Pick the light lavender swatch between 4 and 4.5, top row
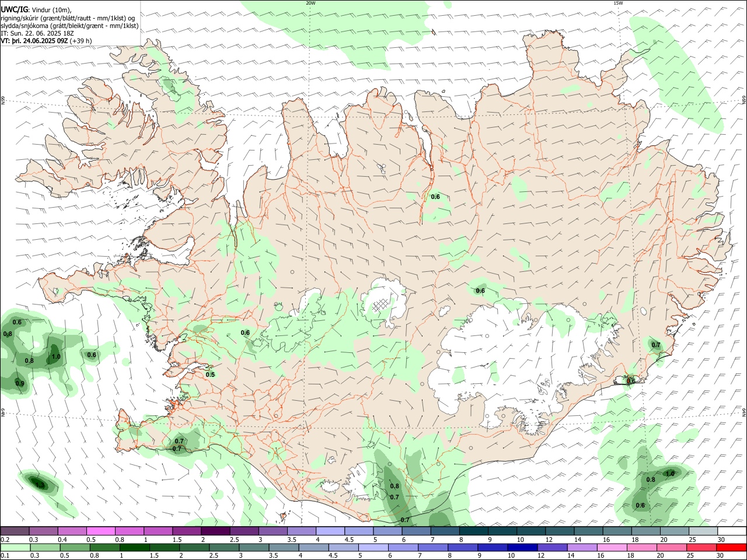The height and width of the screenshot is (560, 747). (330, 531)
